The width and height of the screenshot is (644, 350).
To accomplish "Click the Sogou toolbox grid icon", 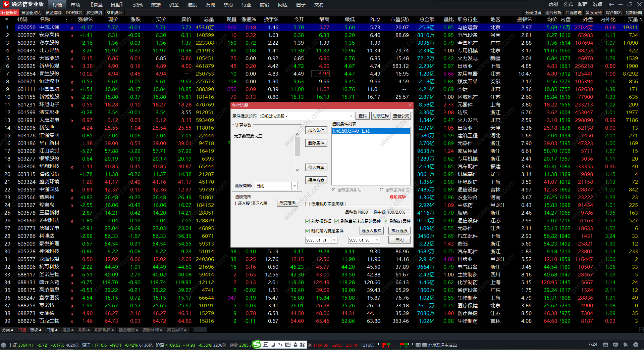I will click(x=303, y=345).
